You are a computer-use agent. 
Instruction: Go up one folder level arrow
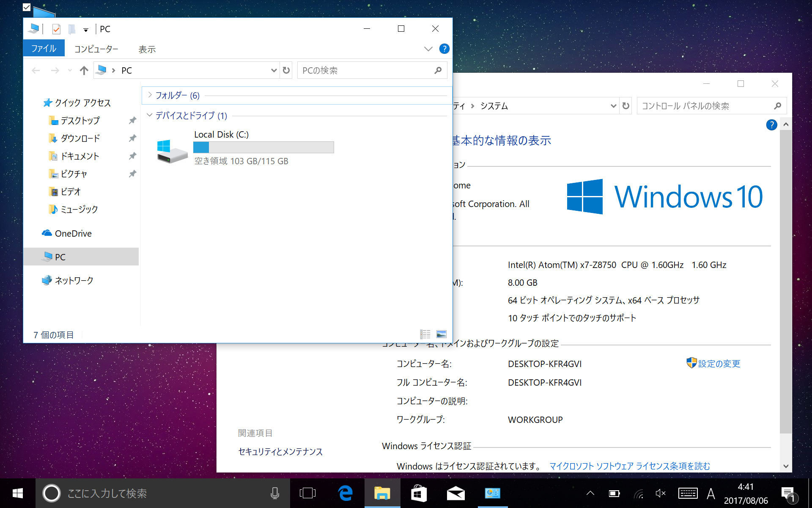84,70
